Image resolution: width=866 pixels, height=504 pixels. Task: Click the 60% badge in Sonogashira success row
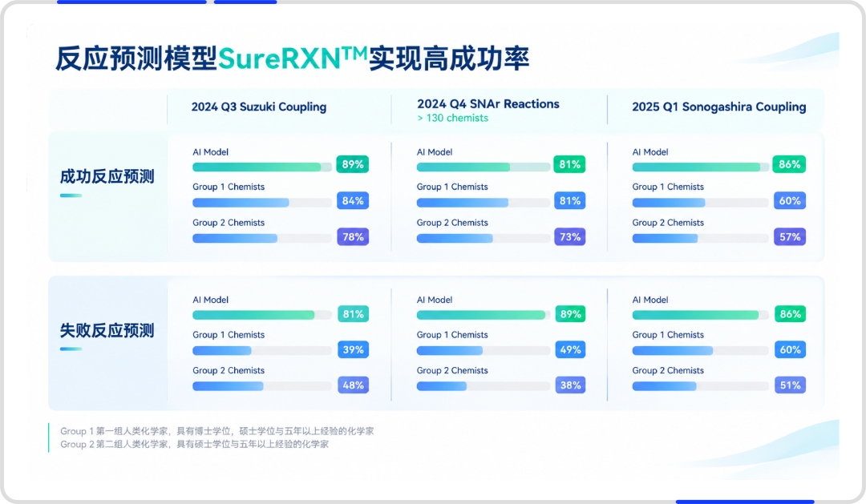point(790,201)
